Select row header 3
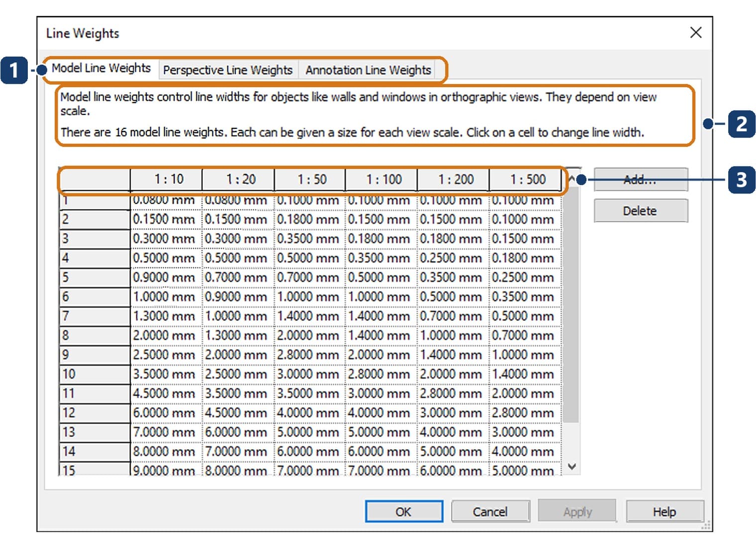 click(94, 238)
